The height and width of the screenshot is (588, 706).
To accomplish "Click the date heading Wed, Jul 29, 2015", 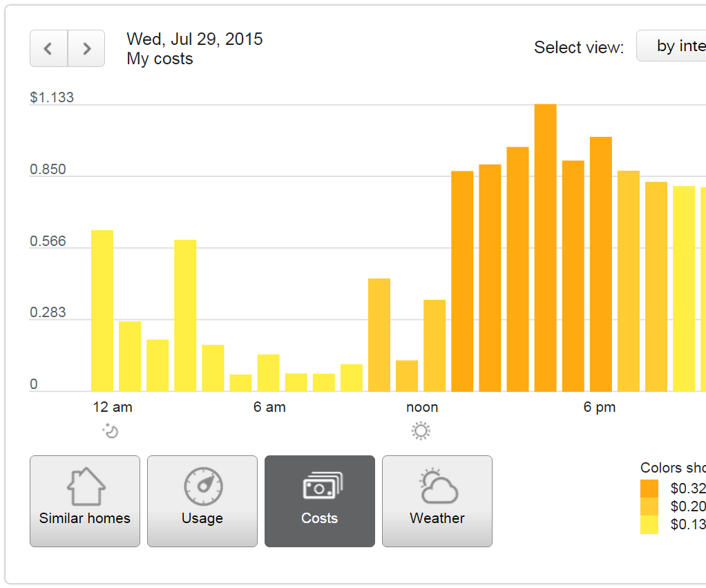I will point(194,39).
